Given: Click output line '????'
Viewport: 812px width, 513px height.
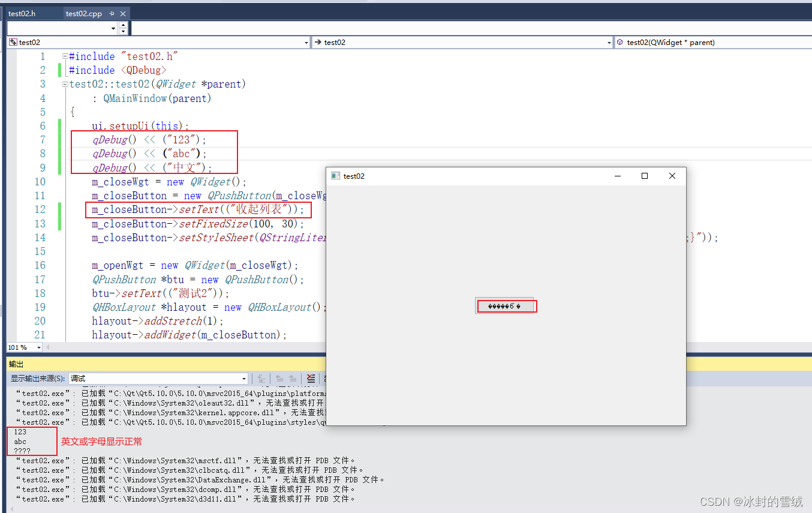Looking at the screenshot, I should tap(22, 451).
